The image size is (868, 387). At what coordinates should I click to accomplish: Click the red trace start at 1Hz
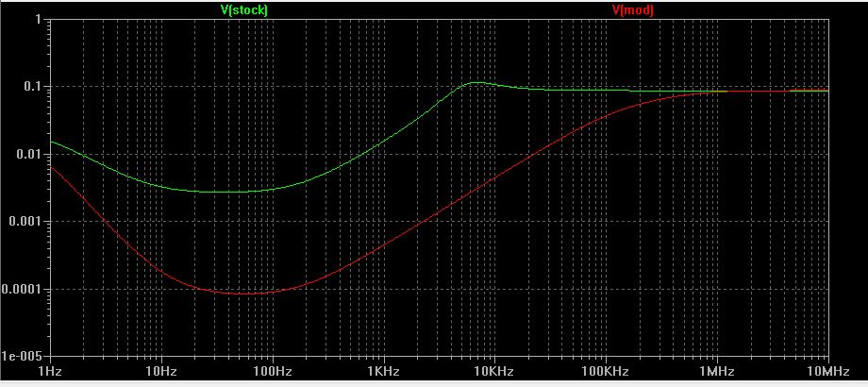tap(52, 167)
